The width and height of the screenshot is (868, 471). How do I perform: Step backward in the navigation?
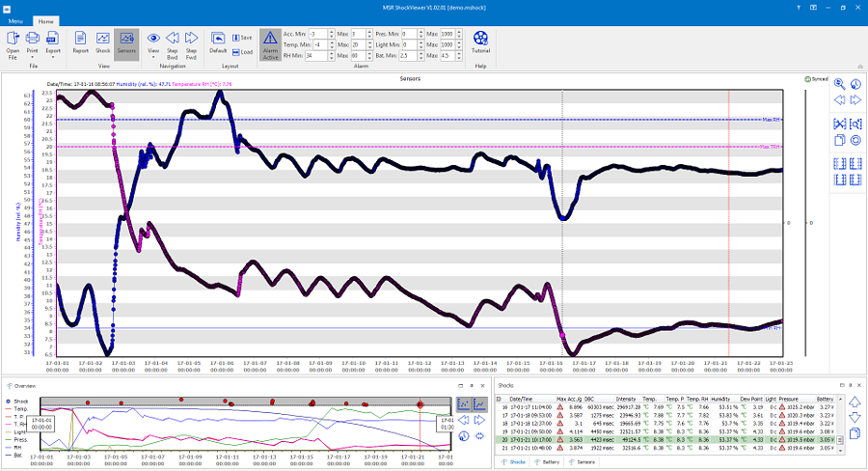click(173, 45)
